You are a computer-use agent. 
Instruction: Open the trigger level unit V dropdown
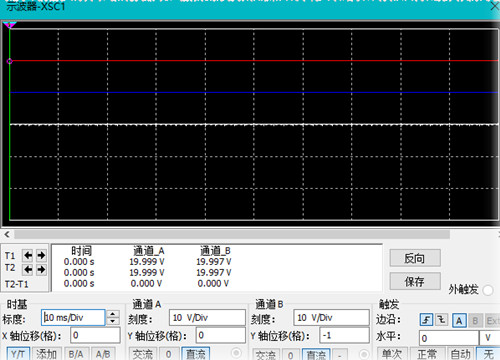(x=489, y=338)
